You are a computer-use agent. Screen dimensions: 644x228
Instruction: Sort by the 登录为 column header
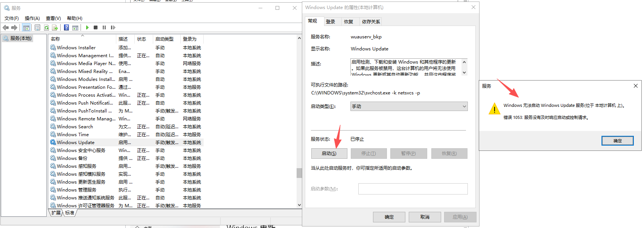(x=192, y=39)
